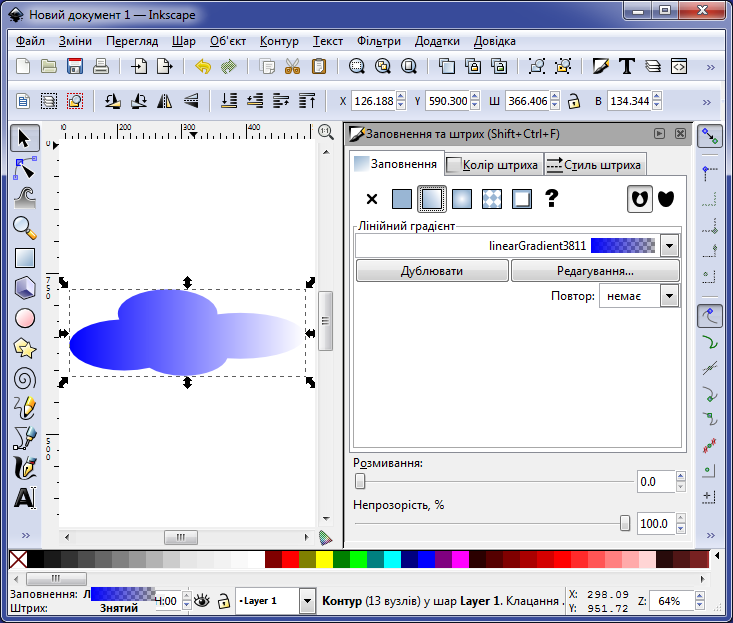Screen dimensions: 733x623
Task: Select the Zoom magnifier tool
Action: (25, 228)
